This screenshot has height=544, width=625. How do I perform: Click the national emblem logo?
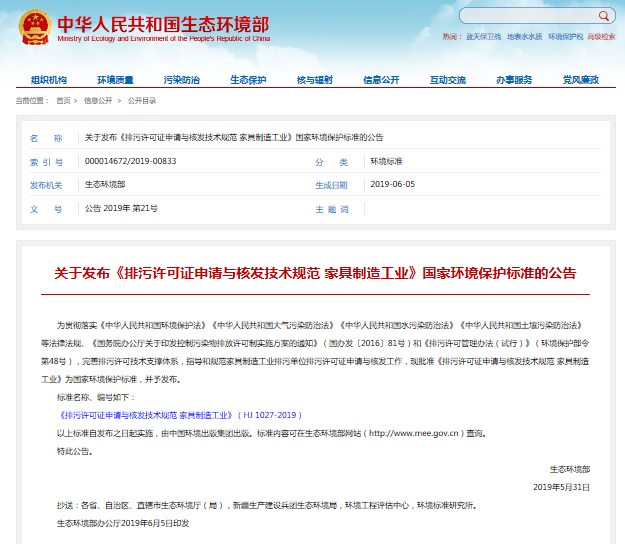click(x=34, y=27)
